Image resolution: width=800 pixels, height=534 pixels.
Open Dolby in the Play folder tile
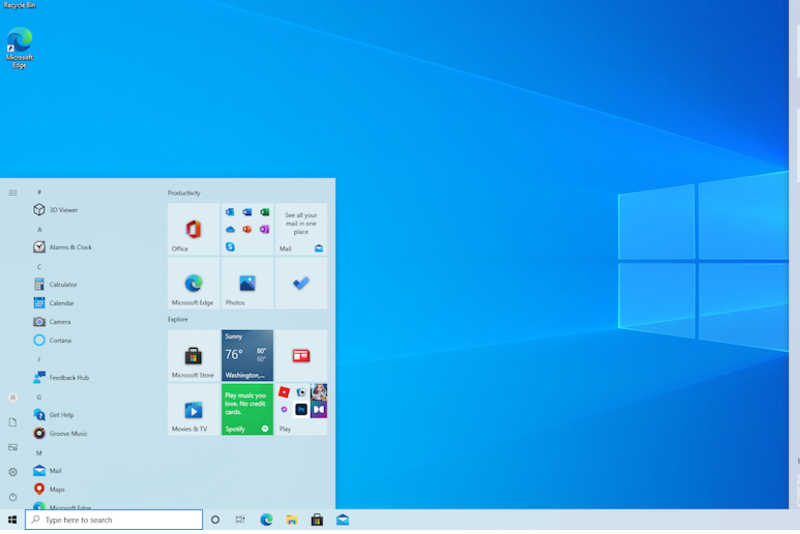click(x=318, y=409)
